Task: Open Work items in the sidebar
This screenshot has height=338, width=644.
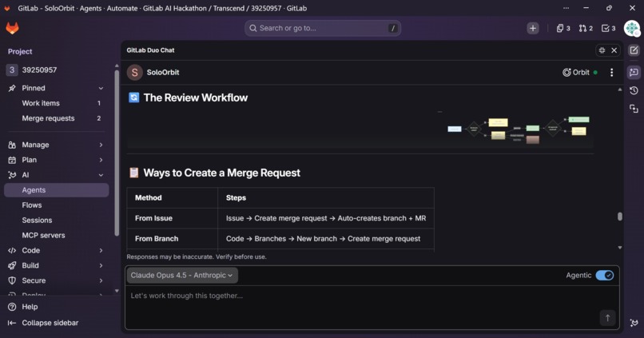Action: (x=57, y=103)
